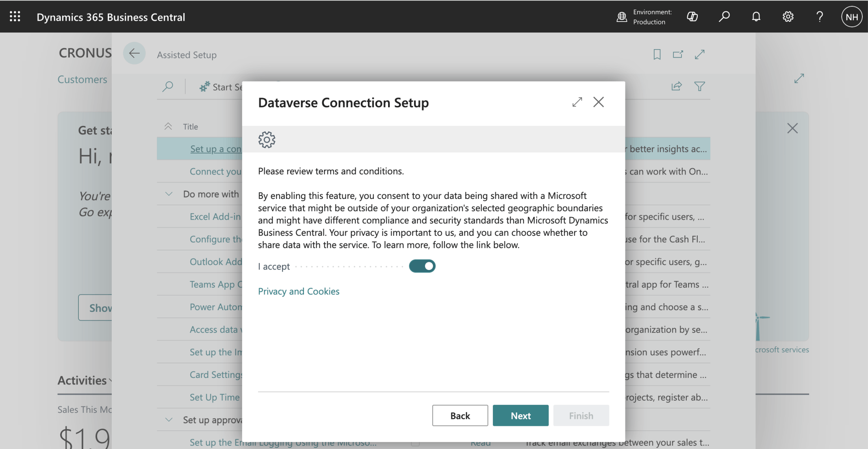Click the filter funnel icon

point(699,86)
